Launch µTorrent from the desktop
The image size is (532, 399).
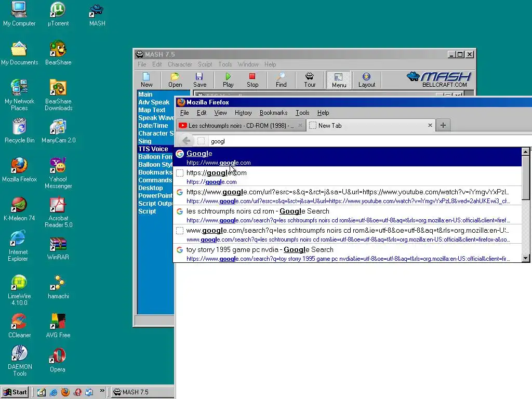coord(58,14)
